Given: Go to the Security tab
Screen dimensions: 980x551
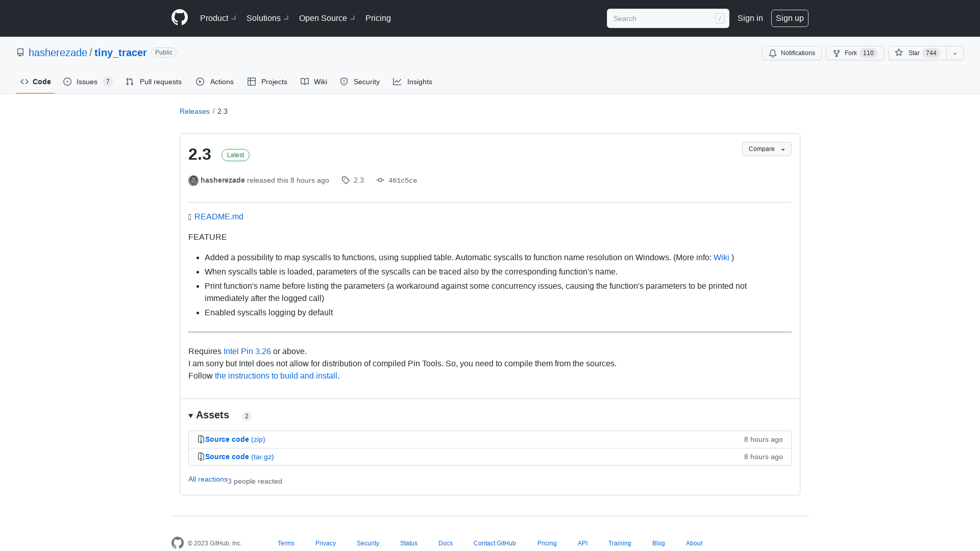Looking at the screenshot, I should [360, 82].
